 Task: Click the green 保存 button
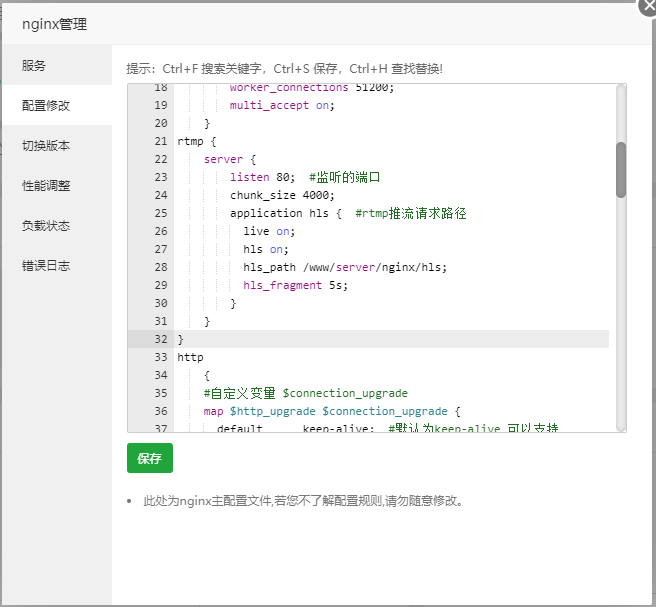(150, 458)
